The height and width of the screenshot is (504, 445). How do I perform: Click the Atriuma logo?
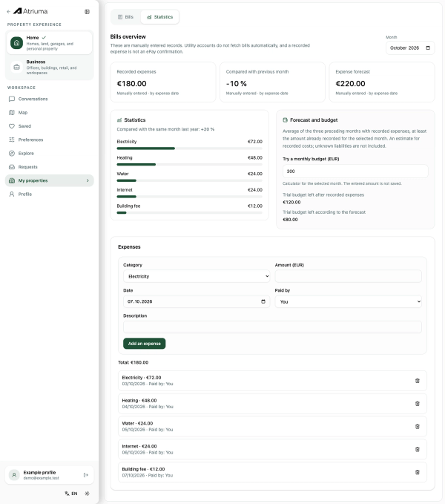[x=30, y=11]
